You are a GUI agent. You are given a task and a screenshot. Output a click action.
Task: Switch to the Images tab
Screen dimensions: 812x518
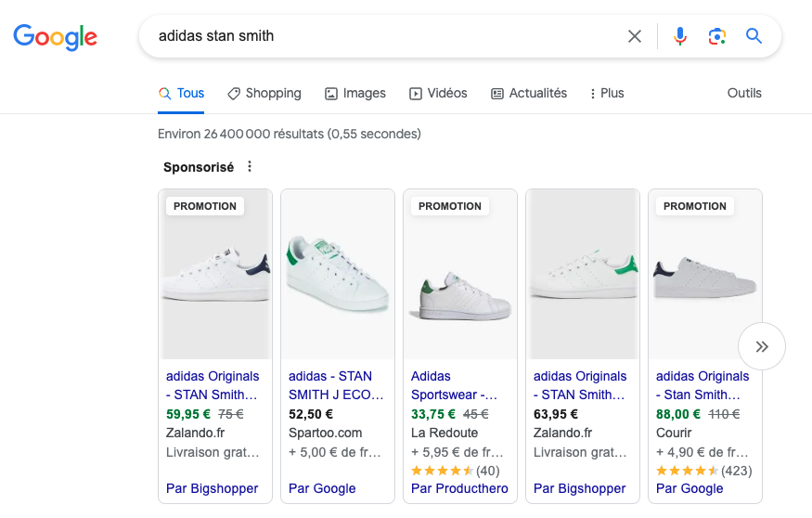click(355, 93)
